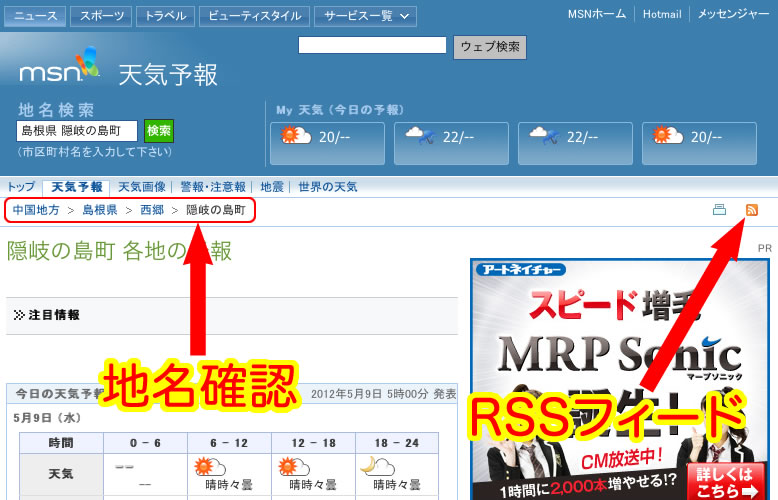This screenshot has height=500, width=778.
Task: Open the スポーツ tab
Action: pyautogui.click(x=101, y=16)
